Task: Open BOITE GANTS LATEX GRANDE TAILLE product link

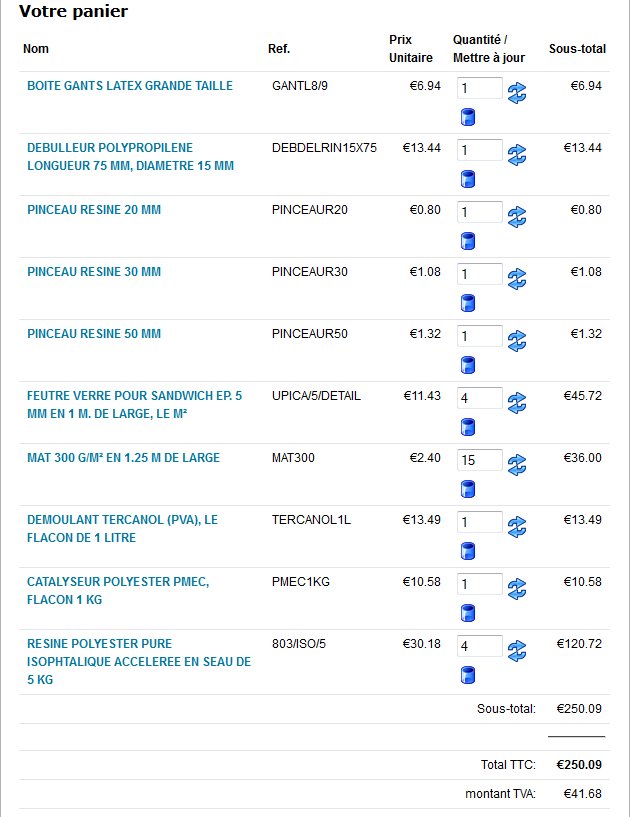Action: [129, 86]
